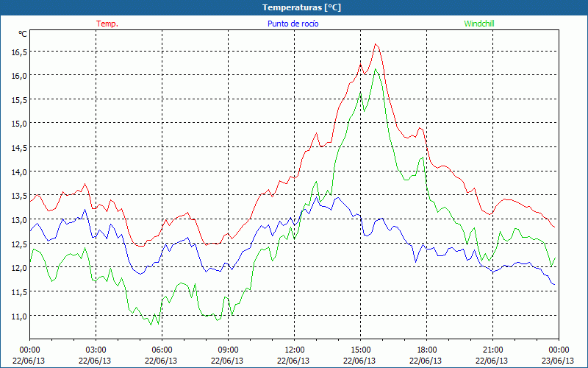The image size is (588, 368).
Task: Select the 03:00 time axis label
Action: tap(96, 350)
